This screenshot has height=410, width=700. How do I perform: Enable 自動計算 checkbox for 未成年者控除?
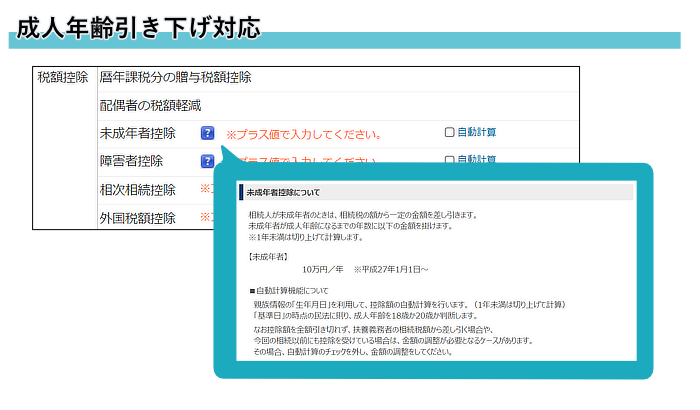[x=449, y=132]
